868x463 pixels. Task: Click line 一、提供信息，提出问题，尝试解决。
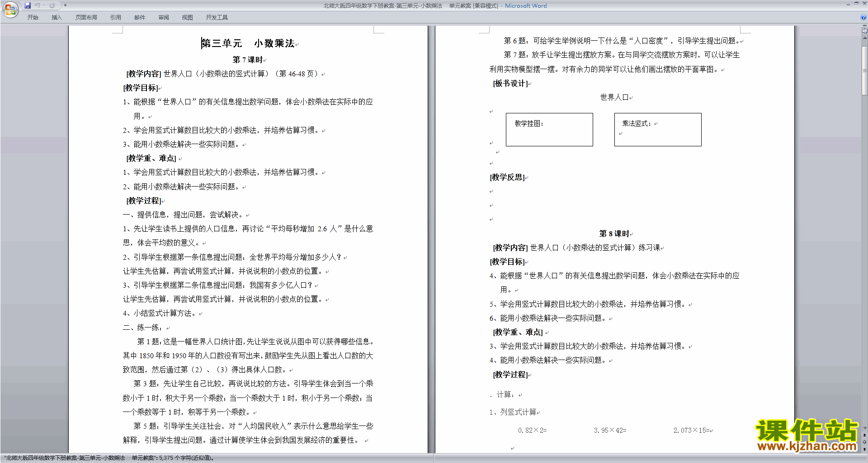coord(184,215)
